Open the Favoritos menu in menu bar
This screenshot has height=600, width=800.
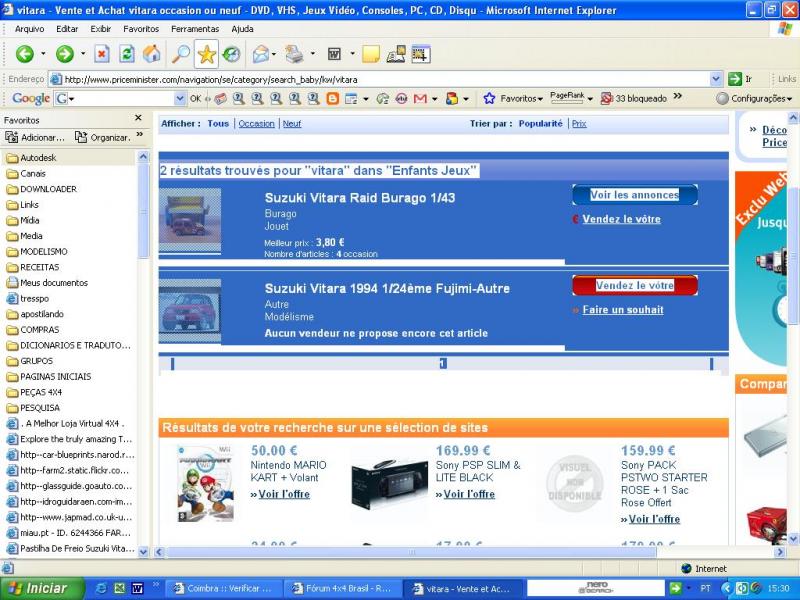(141, 29)
